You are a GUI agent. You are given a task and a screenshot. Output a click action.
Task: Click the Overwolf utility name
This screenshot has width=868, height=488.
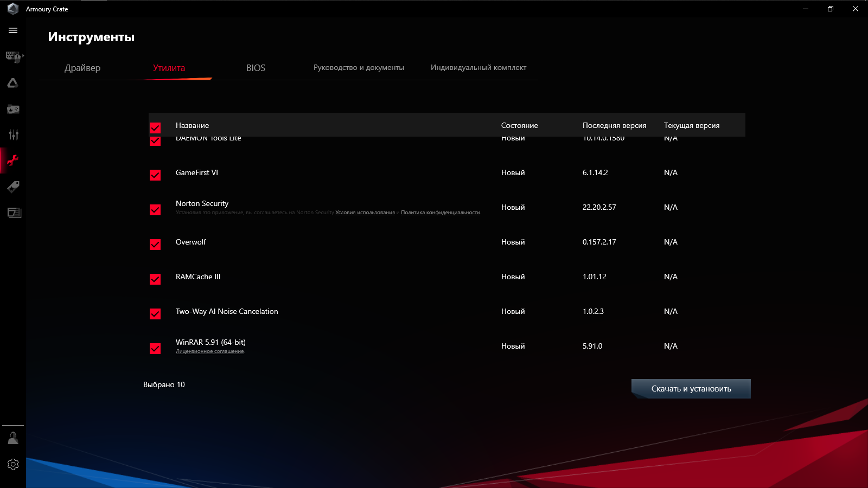(x=191, y=242)
